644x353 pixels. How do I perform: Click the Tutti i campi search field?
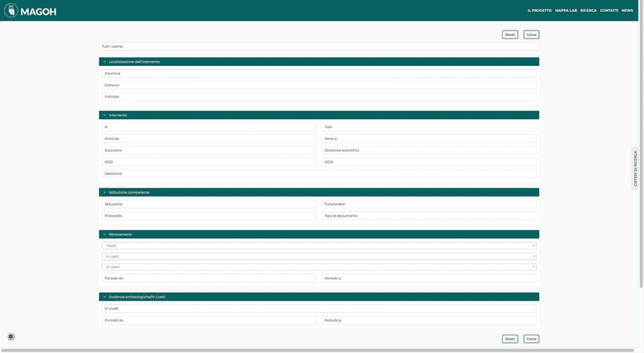(318, 46)
